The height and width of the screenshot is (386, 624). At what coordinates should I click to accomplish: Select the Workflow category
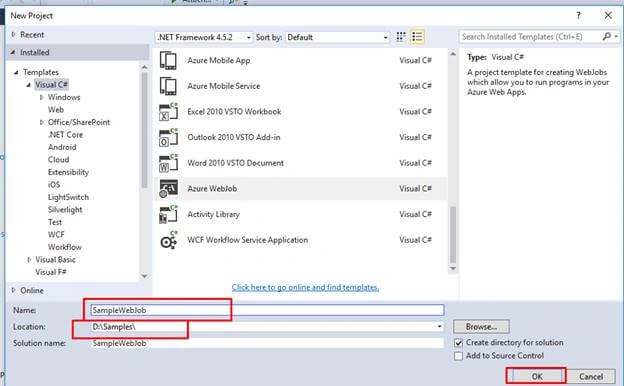(x=64, y=247)
